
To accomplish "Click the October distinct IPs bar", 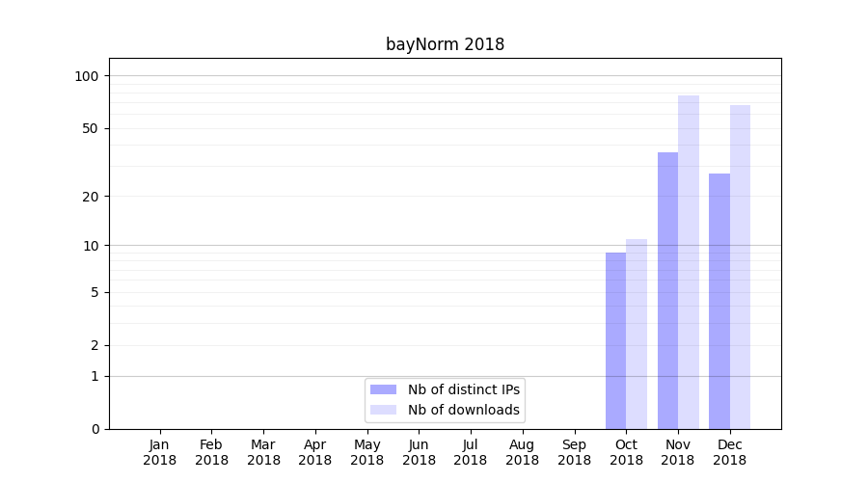I will (x=615, y=340).
